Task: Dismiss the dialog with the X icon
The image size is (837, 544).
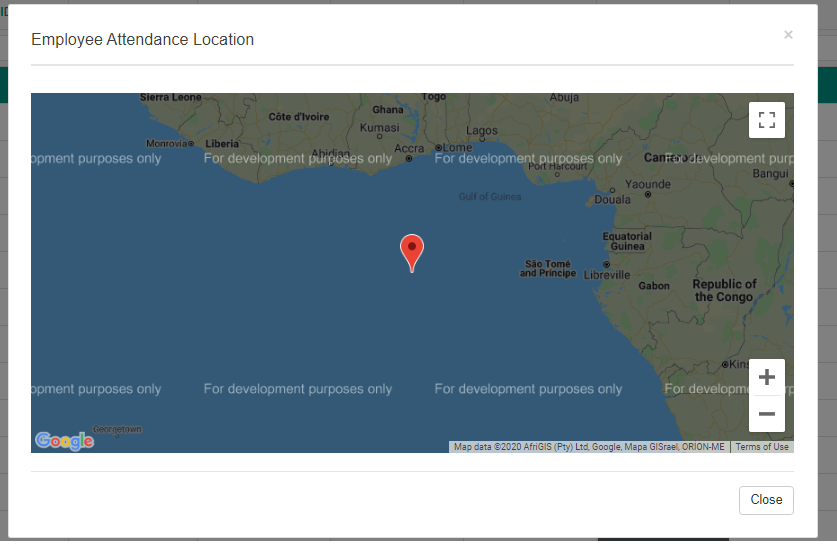Action: tap(788, 35)
